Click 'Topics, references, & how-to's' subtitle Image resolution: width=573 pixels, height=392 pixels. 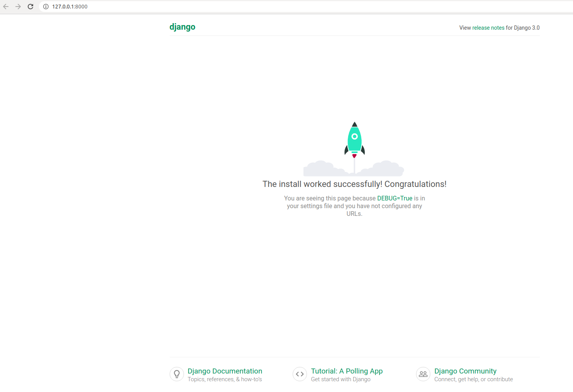tap(224, 379)
